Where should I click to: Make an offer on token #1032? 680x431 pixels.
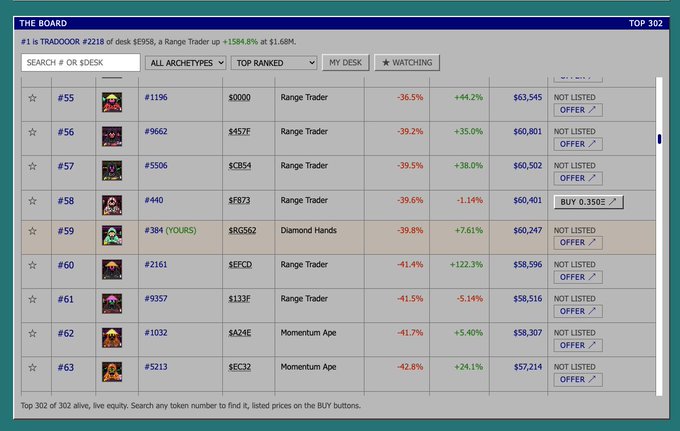[x=578, y=346]
